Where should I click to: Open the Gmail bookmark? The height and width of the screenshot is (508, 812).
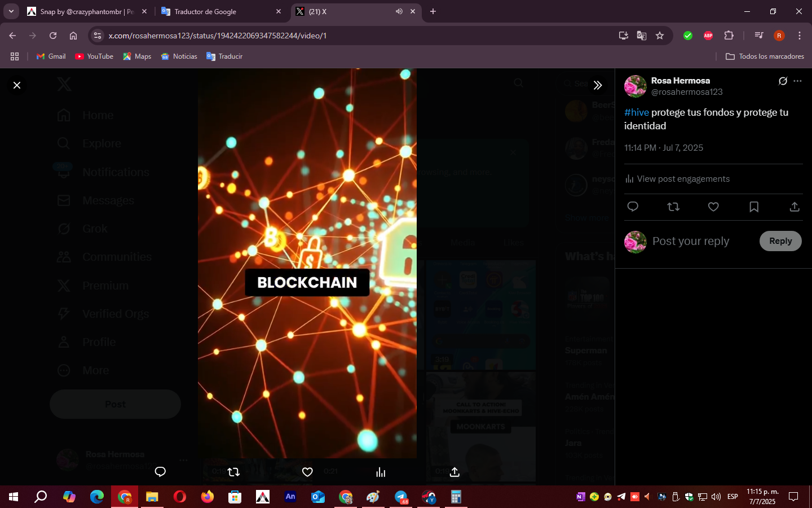(51, 56)
